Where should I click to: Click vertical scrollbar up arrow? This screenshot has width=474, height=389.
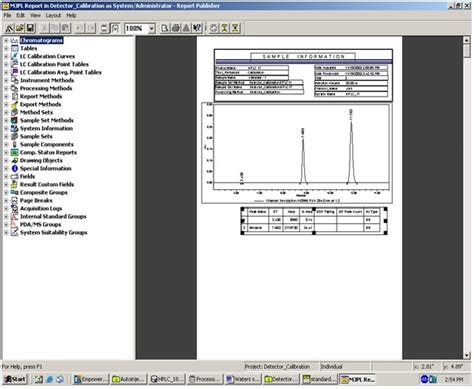click(x=467, y=40)
